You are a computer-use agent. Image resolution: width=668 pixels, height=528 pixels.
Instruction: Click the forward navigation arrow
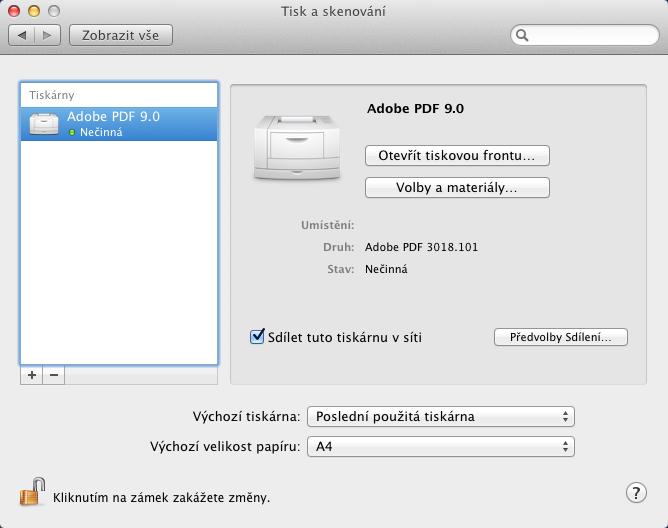click(47, 35)
